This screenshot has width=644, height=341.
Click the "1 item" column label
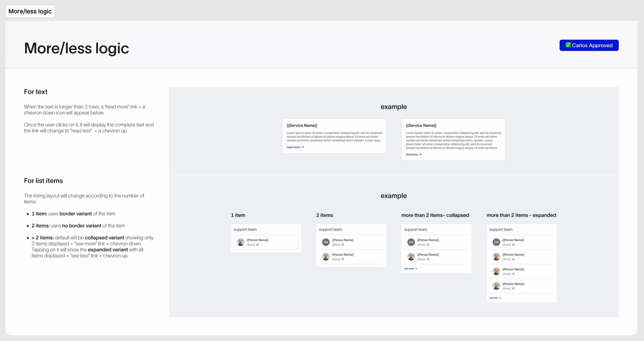point(238,215)
